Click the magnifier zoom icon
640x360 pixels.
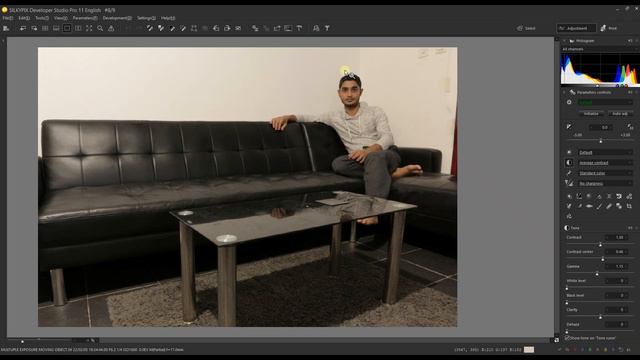100,28
